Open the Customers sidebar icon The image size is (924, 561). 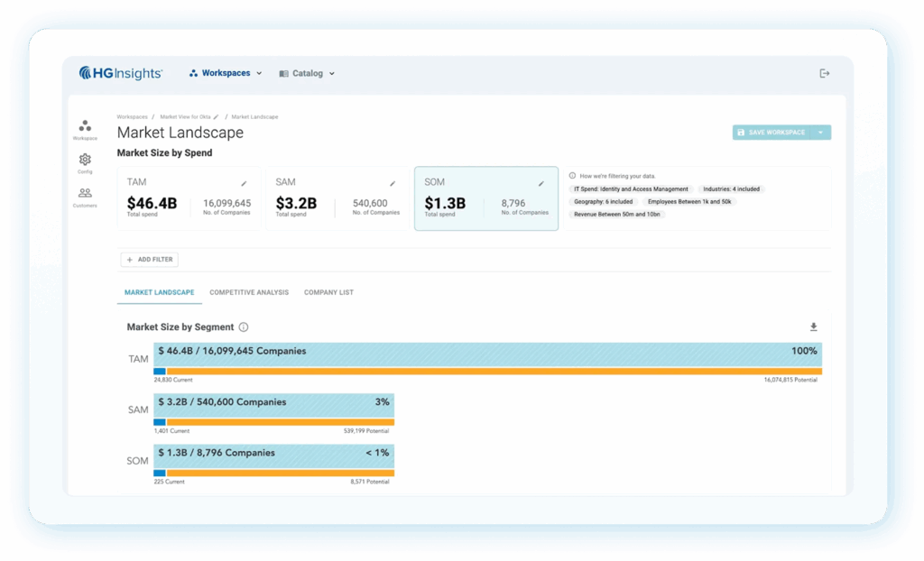click(85, 193)
